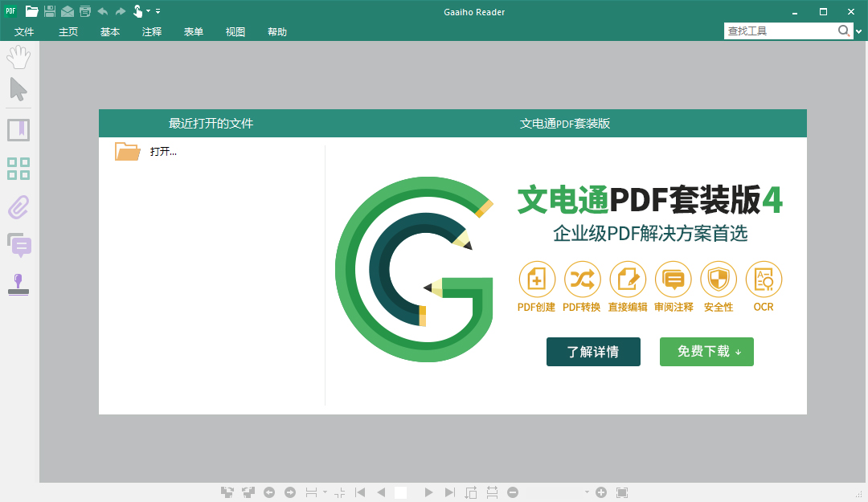Click the save floppy disk icon

coord(49,11)
